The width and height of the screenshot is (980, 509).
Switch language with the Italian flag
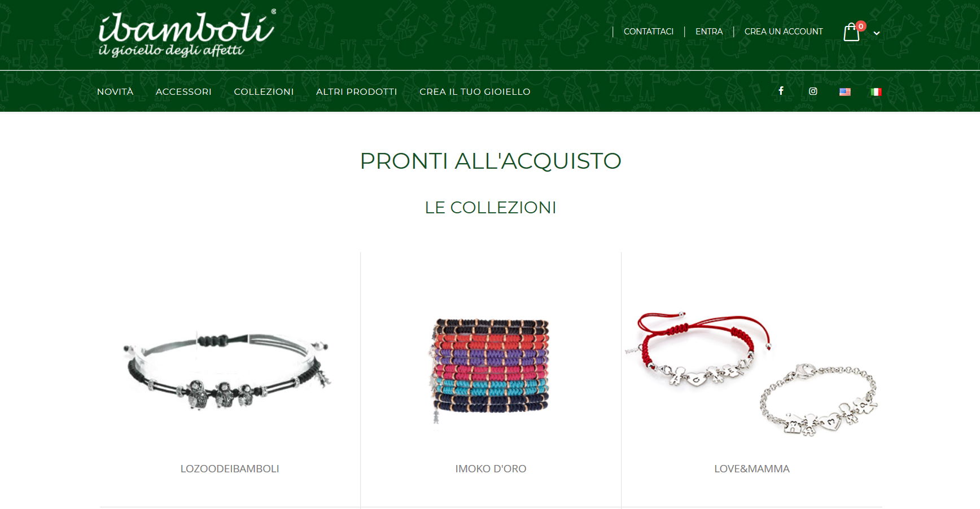point(876,92)
